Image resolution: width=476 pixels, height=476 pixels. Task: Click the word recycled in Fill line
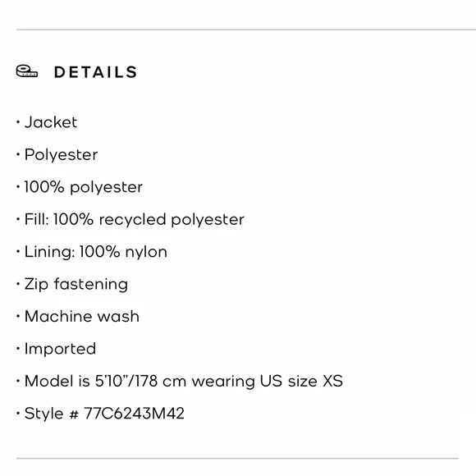pyautogui.click(x=132, y=219)
